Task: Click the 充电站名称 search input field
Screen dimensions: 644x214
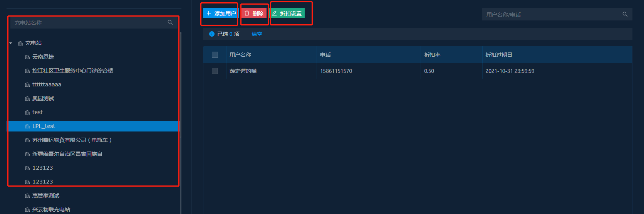Action: pyautogui.click(x=89, y=23)
